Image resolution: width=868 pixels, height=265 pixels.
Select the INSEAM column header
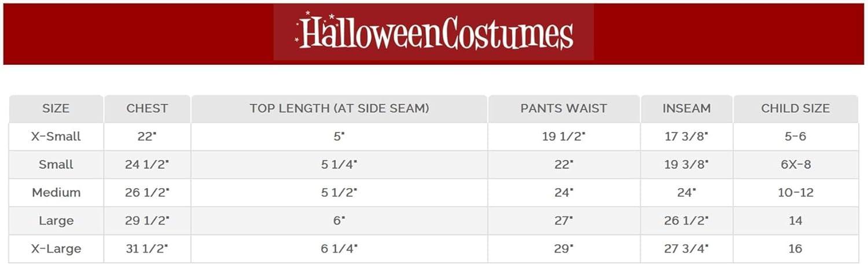686,108
